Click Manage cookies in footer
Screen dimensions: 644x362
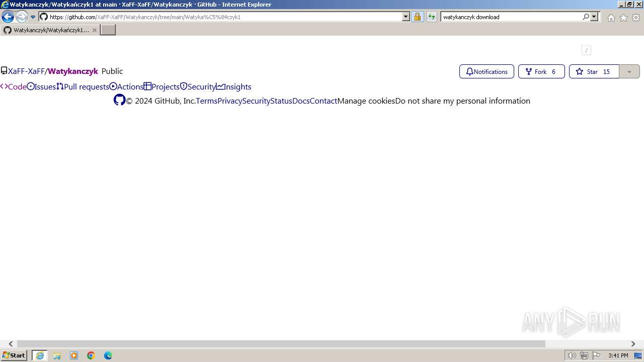coord(366,101)
